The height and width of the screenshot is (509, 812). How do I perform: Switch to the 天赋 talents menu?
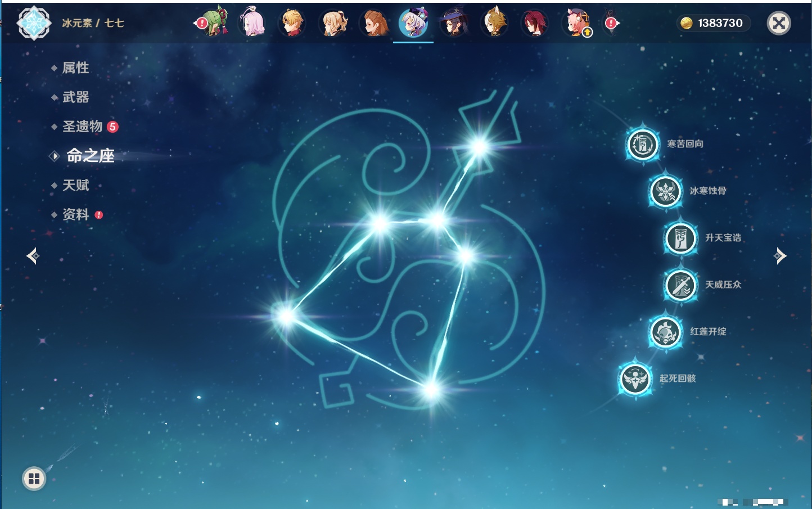click(76, 185)
